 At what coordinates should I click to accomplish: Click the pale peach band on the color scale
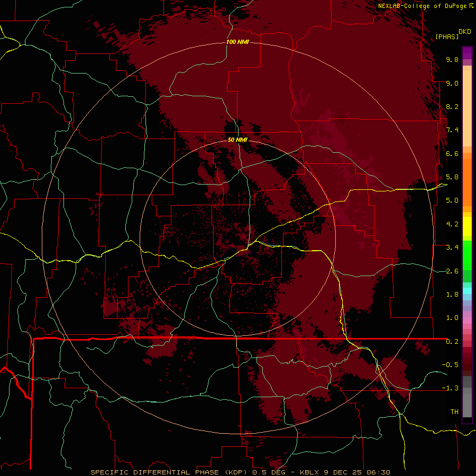pos(467,109)
